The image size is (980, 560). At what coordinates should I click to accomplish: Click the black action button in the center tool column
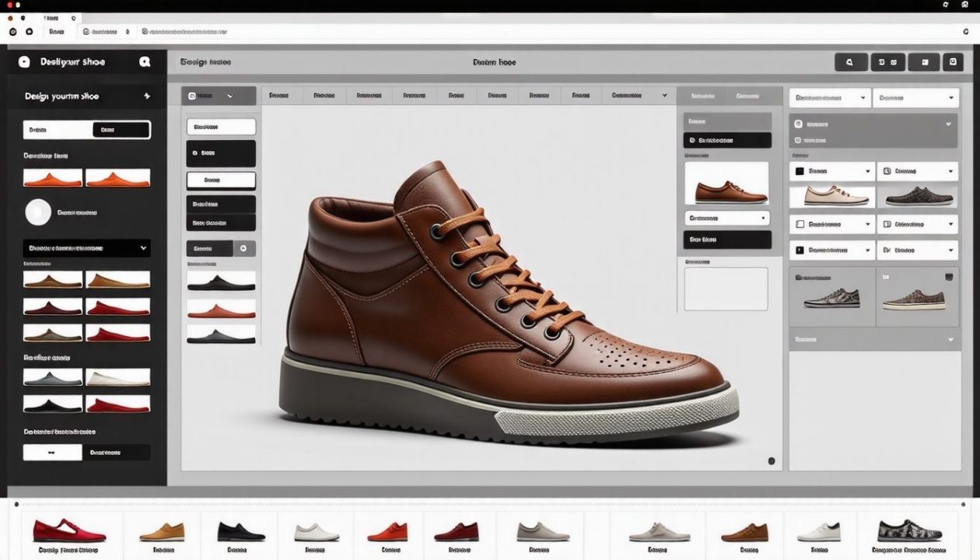[x=221, y=153]
